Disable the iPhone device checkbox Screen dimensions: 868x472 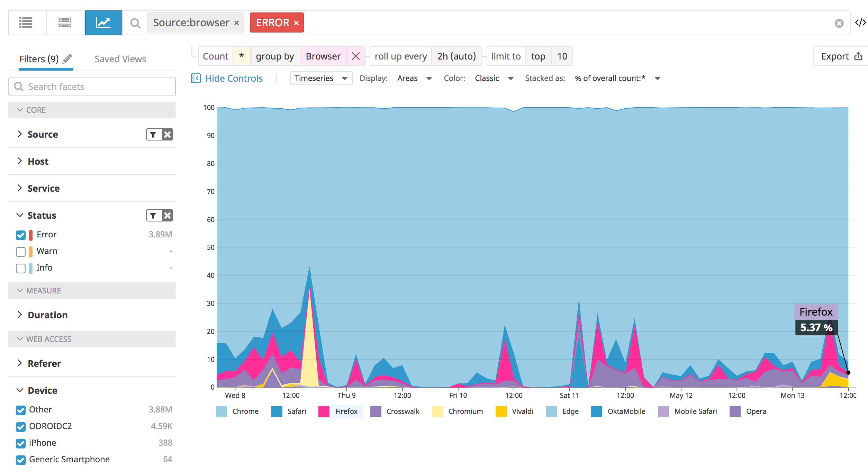tap(20, 443)
